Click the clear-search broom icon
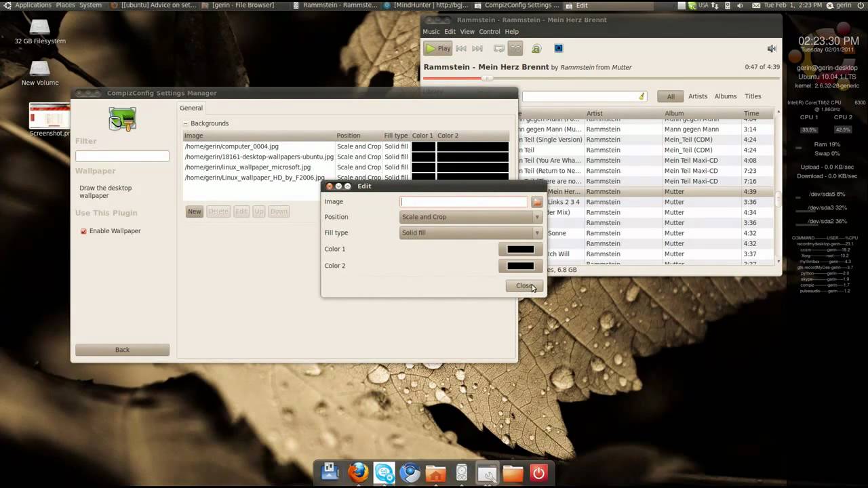This screenshot has width=868, height=488. (642, 96)
